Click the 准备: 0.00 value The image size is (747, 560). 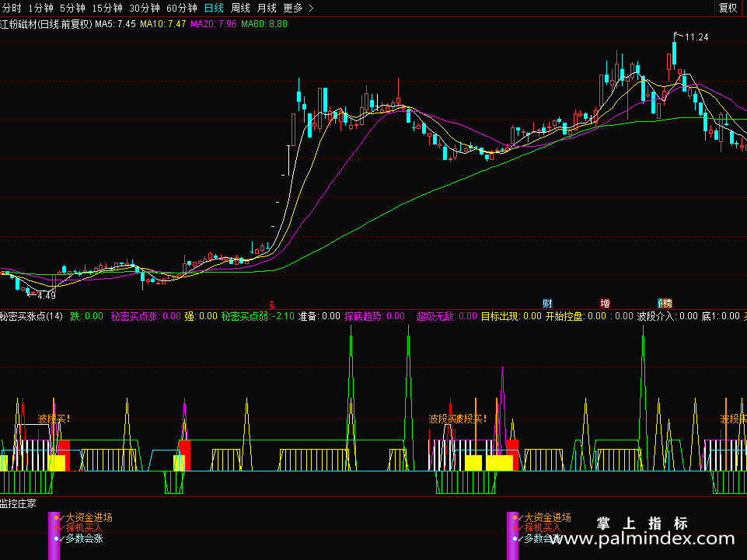[x=319, y=316]
